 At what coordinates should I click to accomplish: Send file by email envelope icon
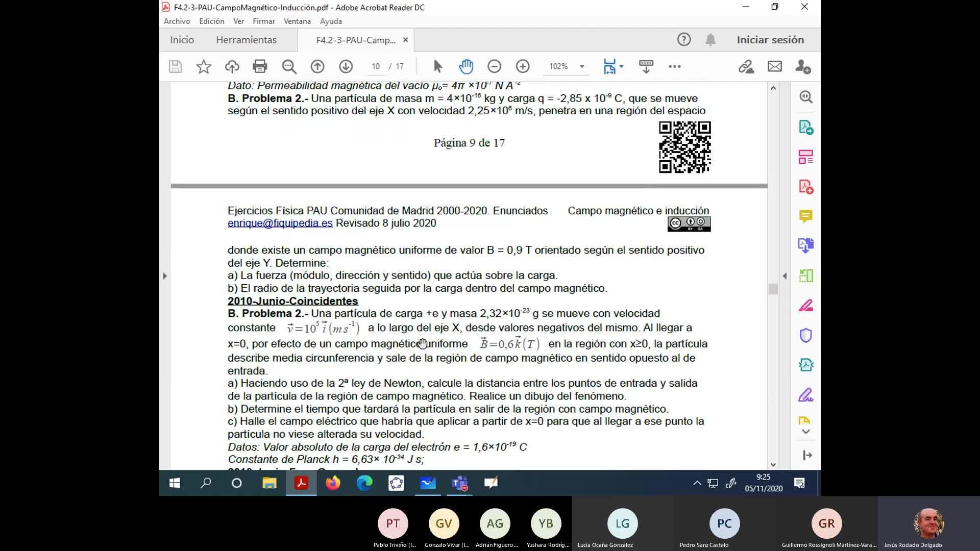[x=774, y=66]
